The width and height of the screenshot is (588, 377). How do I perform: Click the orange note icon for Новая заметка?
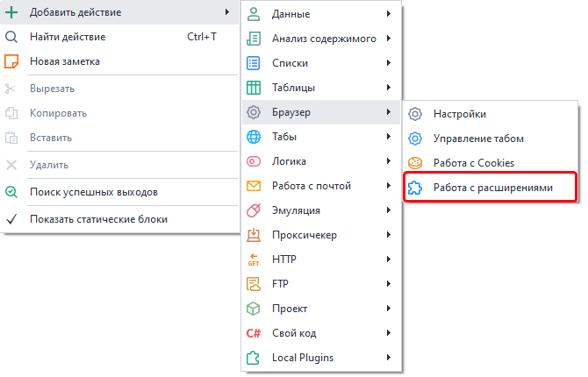tap(11, 61)
